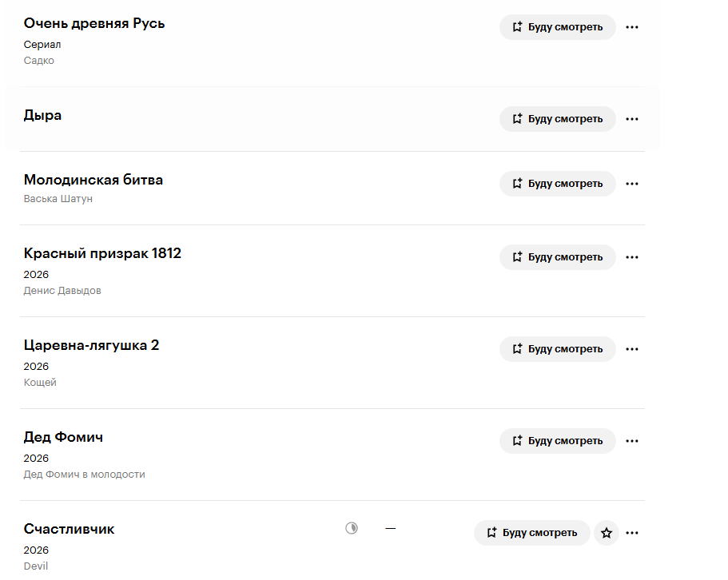Click Буду смотреть next to Счастливчик
The image size is (728, 580).
coord(531,533)
